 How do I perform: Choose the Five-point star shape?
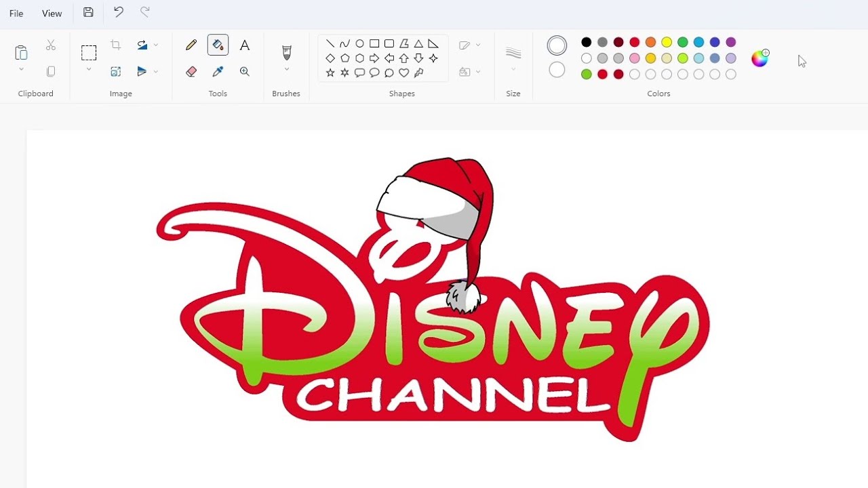pos(330,73)
